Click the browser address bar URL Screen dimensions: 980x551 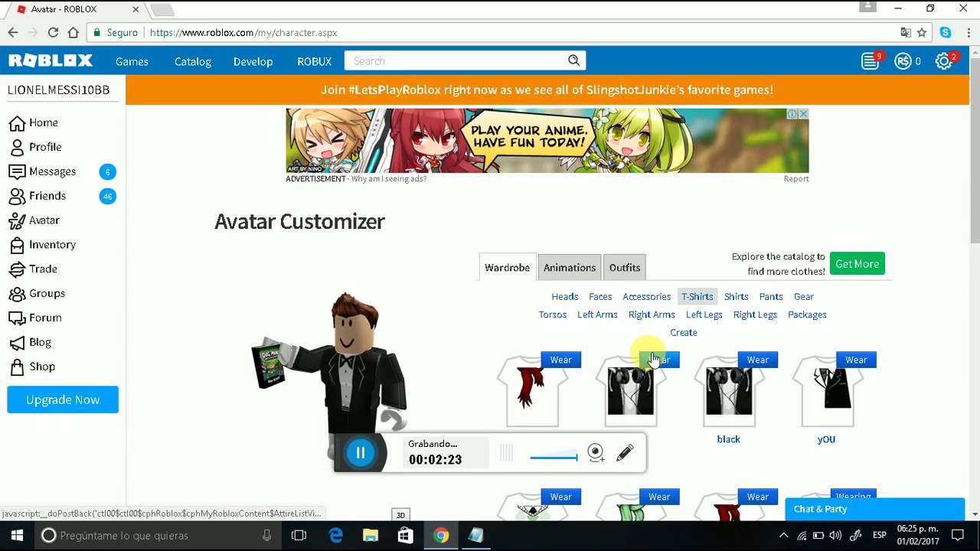point(243,33)
